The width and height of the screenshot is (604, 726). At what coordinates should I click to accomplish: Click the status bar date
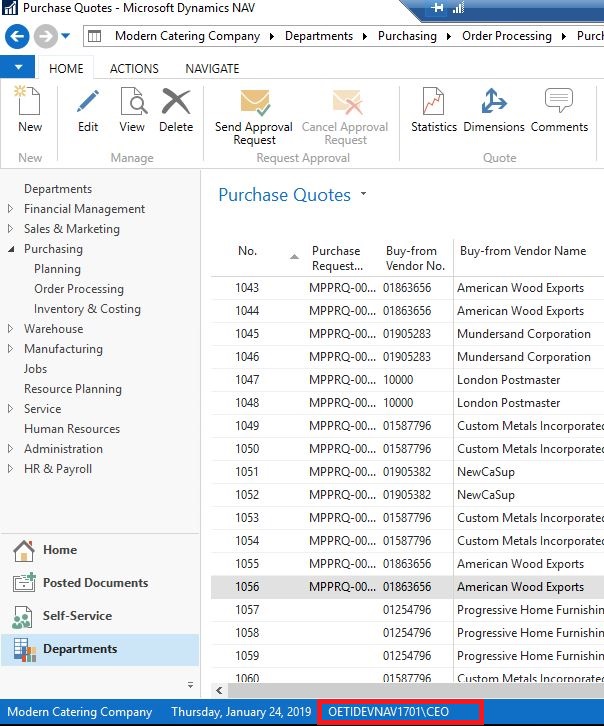pos(241,712)
